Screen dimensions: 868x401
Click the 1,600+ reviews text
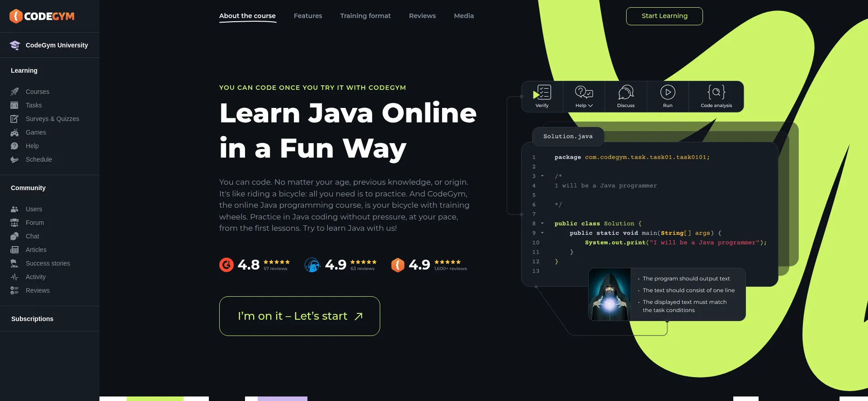(x=450, y=269)
